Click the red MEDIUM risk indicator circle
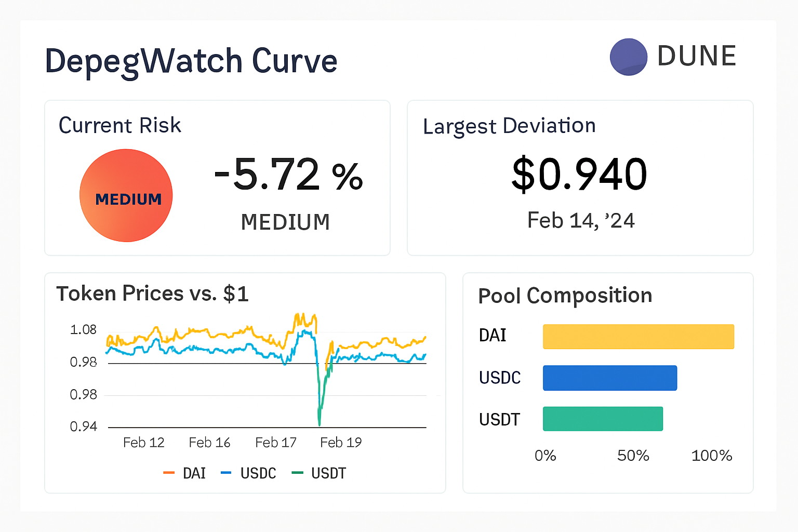Screen dimensions: 798x532 pyautogui.click(x=126, y=195)
